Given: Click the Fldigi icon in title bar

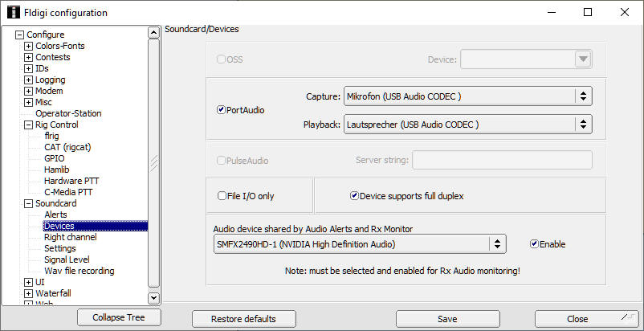Looking at the screenshot, I should tap(13, 13).
